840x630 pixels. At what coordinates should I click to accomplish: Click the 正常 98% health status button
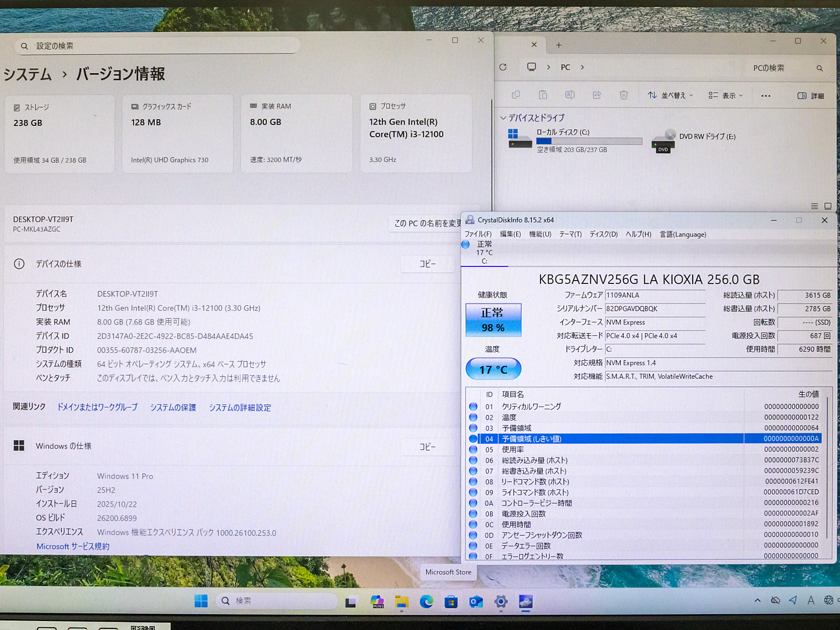click(493, 320)
